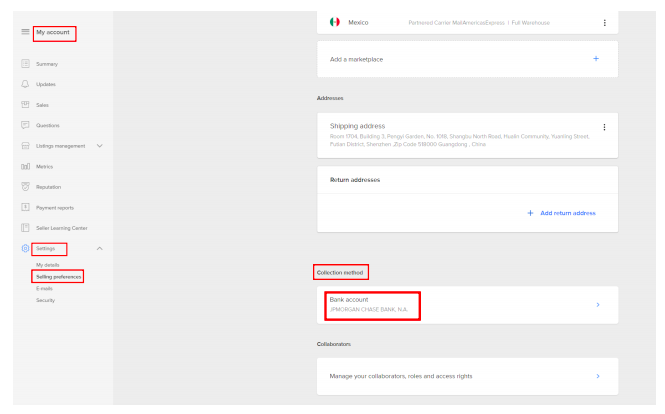Open collaborators management chevron

(598, 376)
